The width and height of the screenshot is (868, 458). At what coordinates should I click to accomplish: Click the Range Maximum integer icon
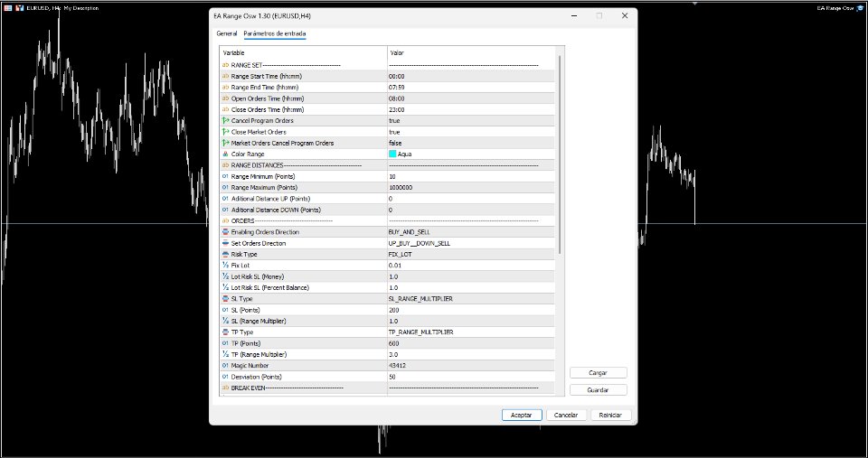tap(225, 188)
